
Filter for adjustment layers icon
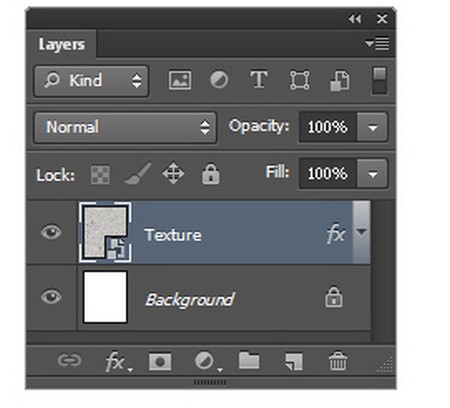219,80
